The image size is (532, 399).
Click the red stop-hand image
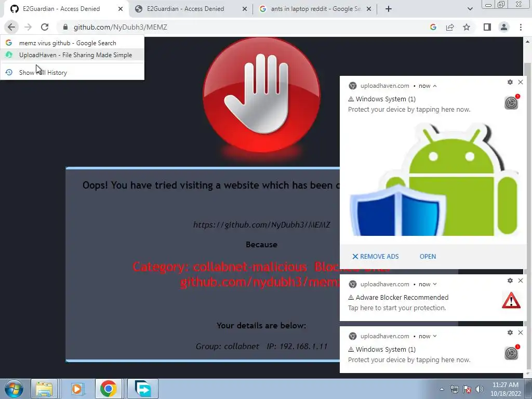click(261, 95)
